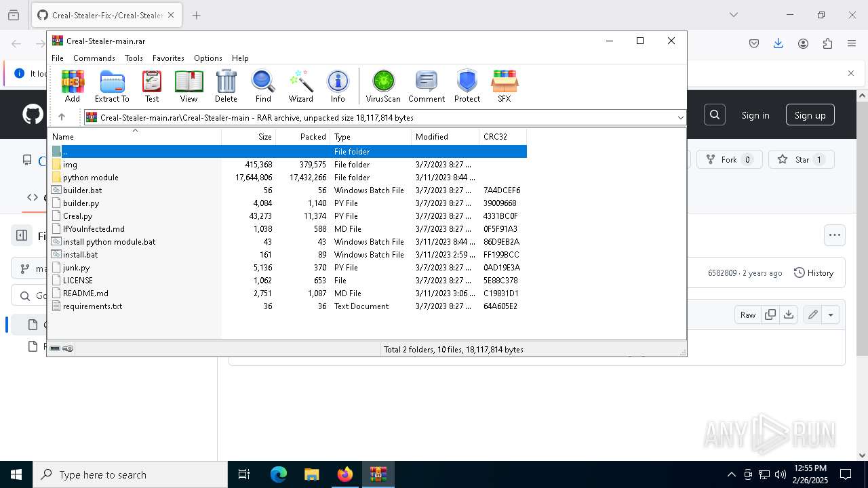The height and width of the screenshot is (488, 868).
Task: Click Sign in on the GitHub page
Action: point(755,115)
